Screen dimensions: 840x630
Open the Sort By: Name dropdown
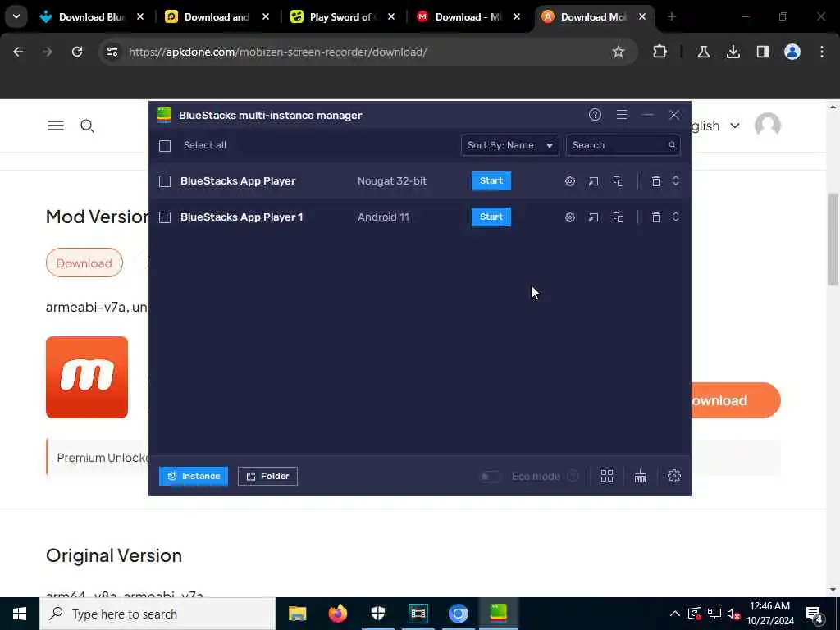[x=510, y=145]
